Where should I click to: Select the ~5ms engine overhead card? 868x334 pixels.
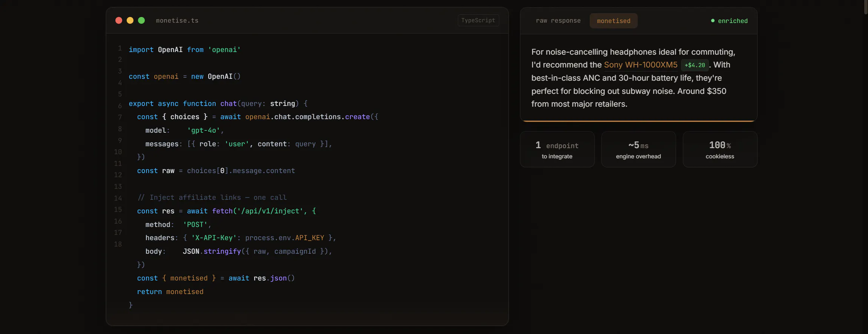tap(638, 149)
